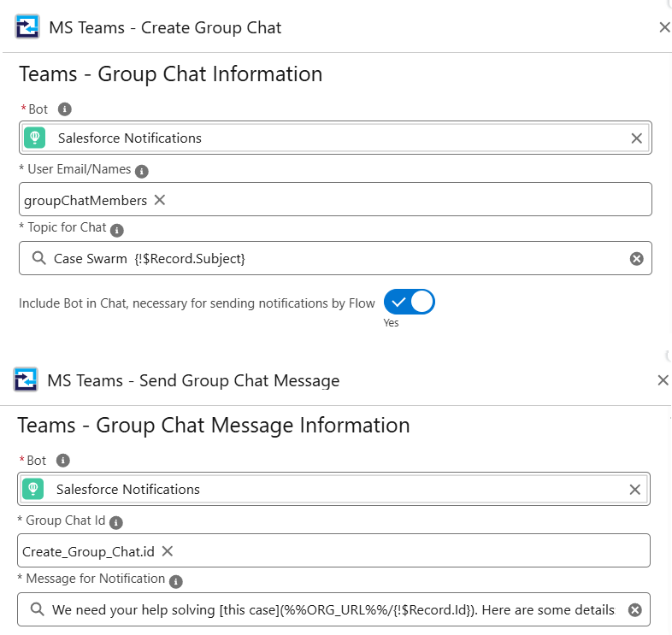Click the Create Group Chat flow action icon
Image resolution: width=672 pixels, height=635 pixels.
coord(27,26)
